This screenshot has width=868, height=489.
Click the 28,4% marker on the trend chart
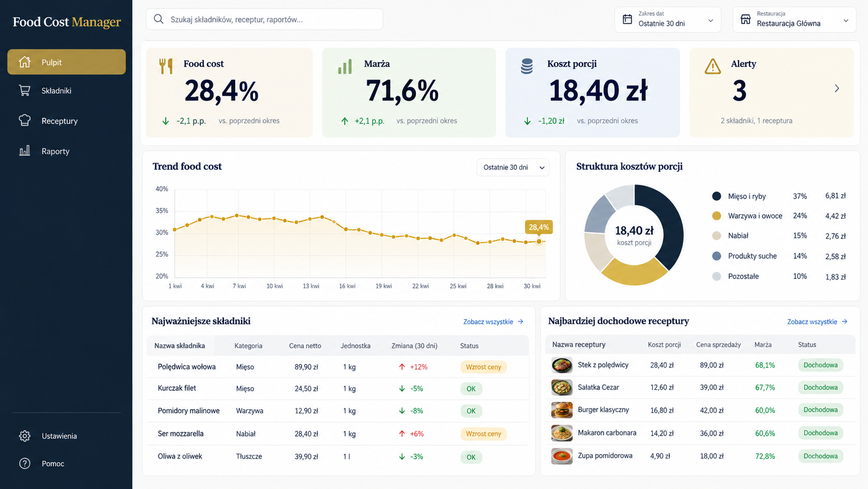539,241
